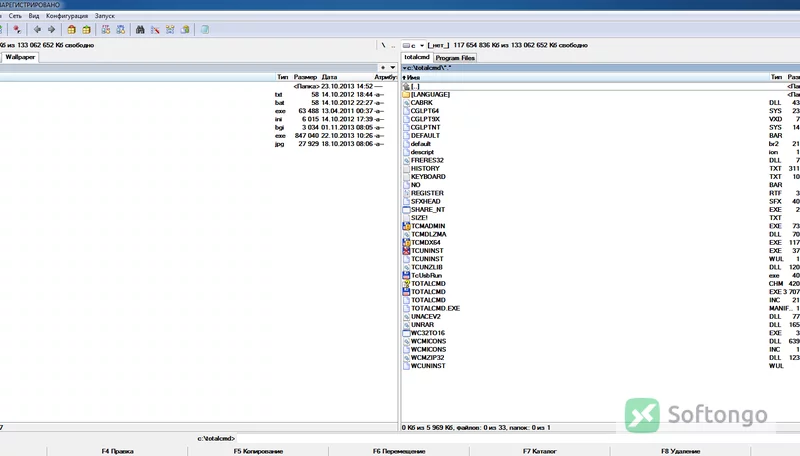Viewport: 800px width, 456px height.
Task: Click the F4 Правка button
Action: pos(117,451)
